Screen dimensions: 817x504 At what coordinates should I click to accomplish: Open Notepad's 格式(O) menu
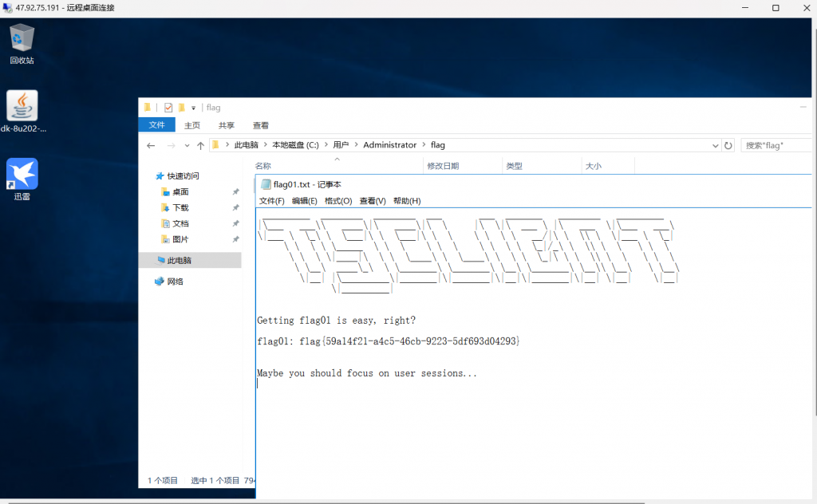tap(338, 201)
